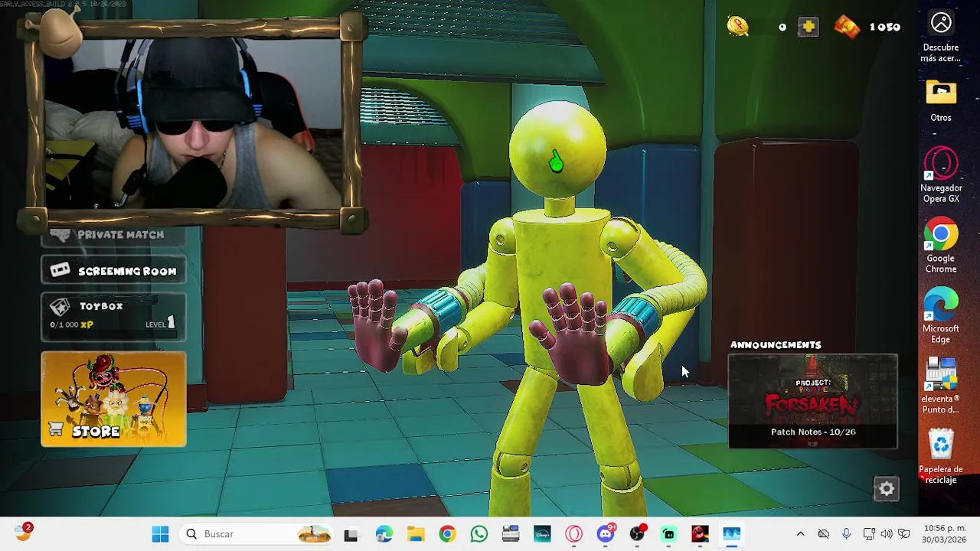Screen dimensions: 980x551
Task: Open Microsoft Edge from the taskbar
Action: tap(384, 534)
